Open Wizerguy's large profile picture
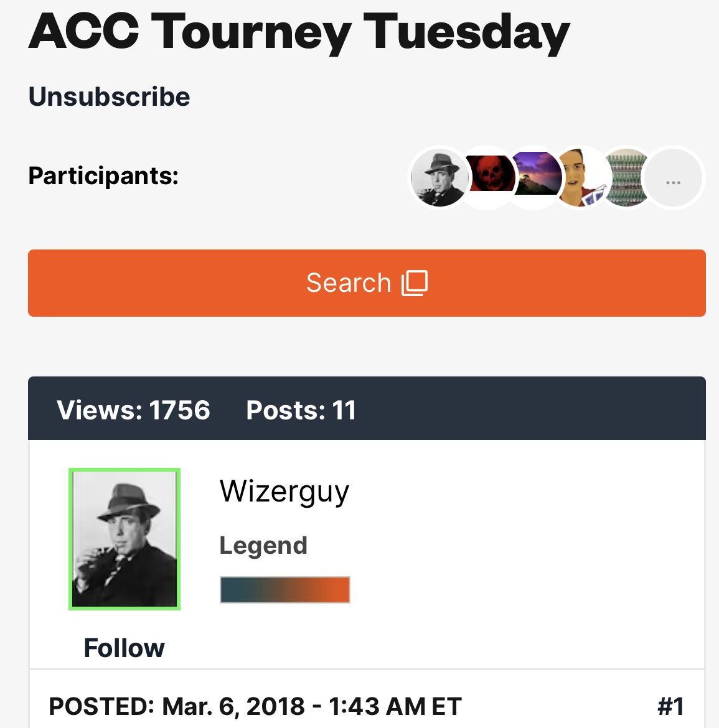Viewport: 719px width, 728px height. 125,539
